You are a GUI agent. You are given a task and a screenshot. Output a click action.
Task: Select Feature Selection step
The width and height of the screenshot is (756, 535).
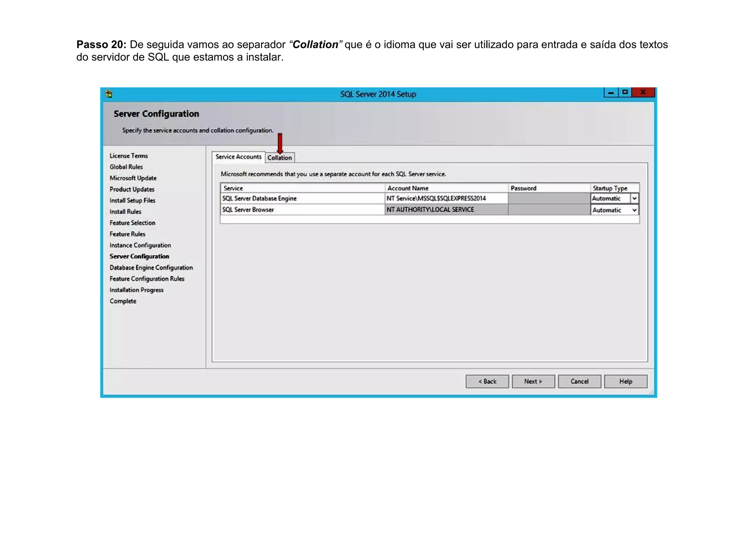(132, 223)
